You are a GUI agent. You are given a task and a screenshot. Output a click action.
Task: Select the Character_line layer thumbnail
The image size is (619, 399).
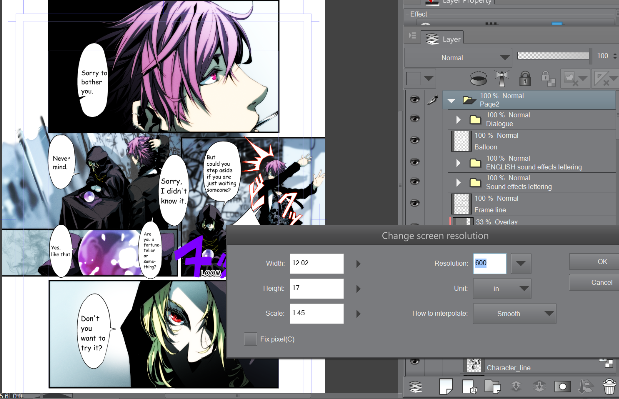[x=474, y=365]
